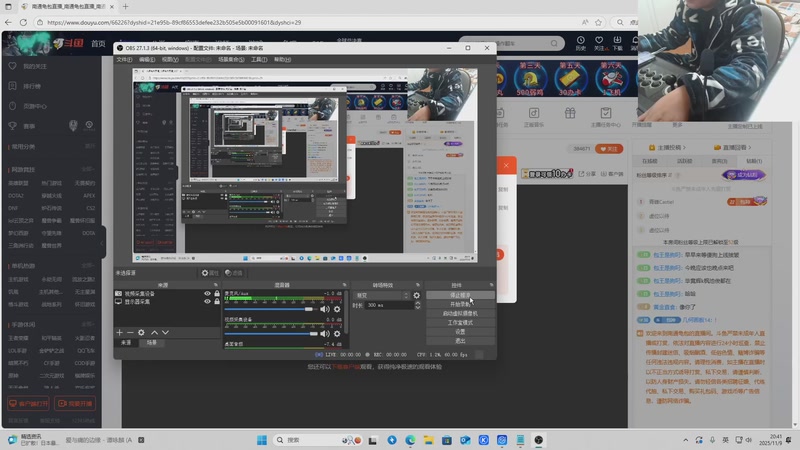Toggle visibility of 视频采集设备 source
The height and width of the screenshot is (450, 800).
(x=207, y=293)
